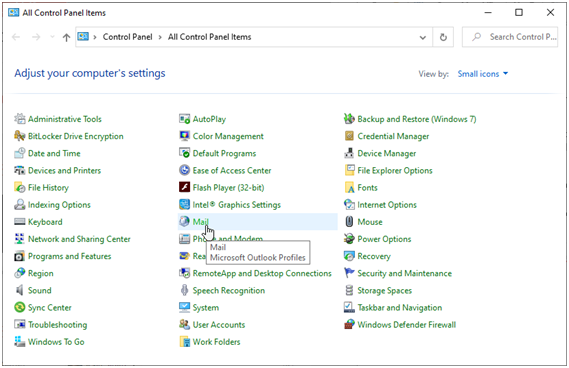Screen dimensions: 569x368
Task: Click the Control Panel breadcrumb
Action: (x=127, y=37)
